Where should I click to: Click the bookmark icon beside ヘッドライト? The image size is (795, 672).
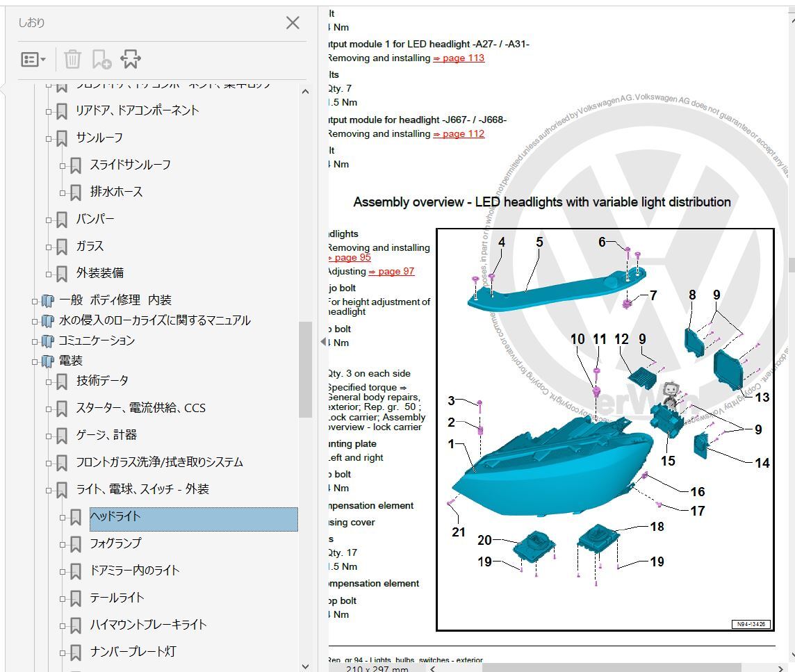(x=75, y=517)
